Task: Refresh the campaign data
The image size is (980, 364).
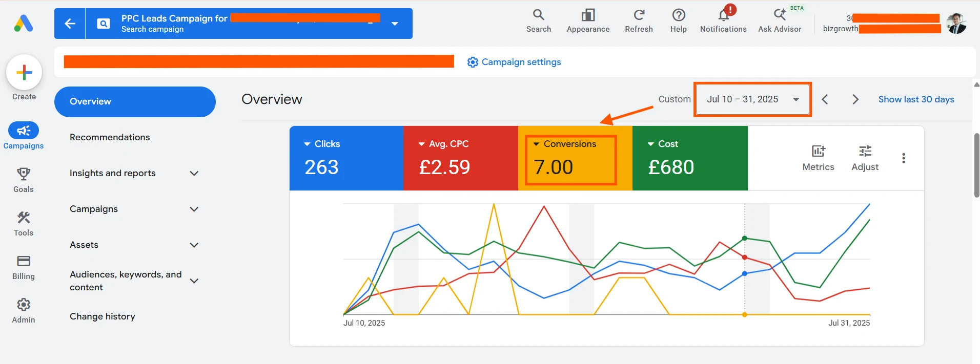Action: pos(639,21)
